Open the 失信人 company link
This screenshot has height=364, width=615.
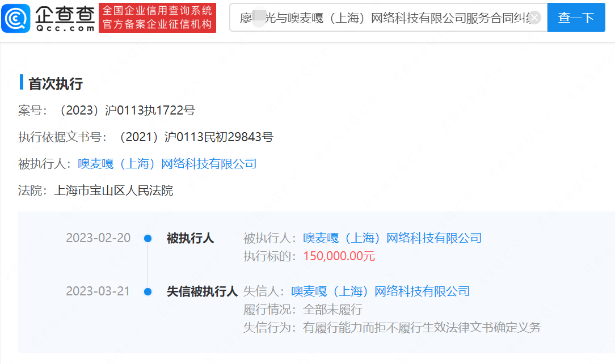(x=380, y=291)
